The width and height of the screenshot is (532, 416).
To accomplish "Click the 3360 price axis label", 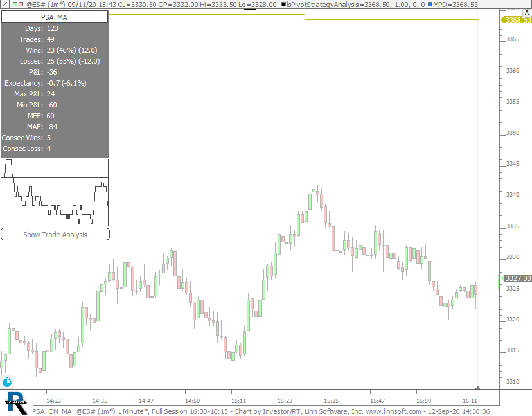I will [x=513, y=70].
